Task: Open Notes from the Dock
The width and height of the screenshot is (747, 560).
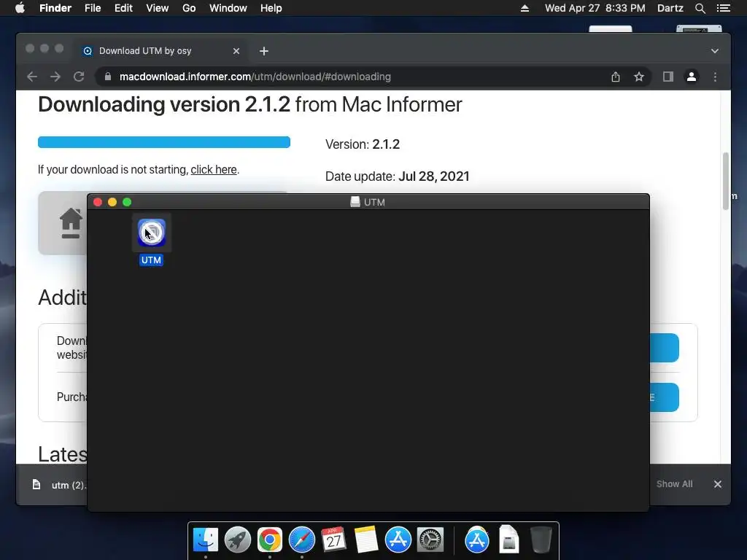Action: point(366,540)
